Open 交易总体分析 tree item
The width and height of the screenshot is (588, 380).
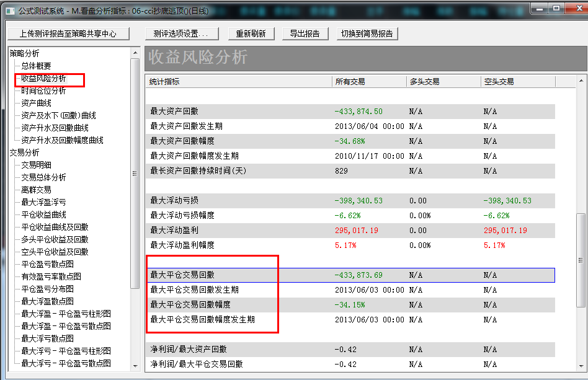[43, 177]
